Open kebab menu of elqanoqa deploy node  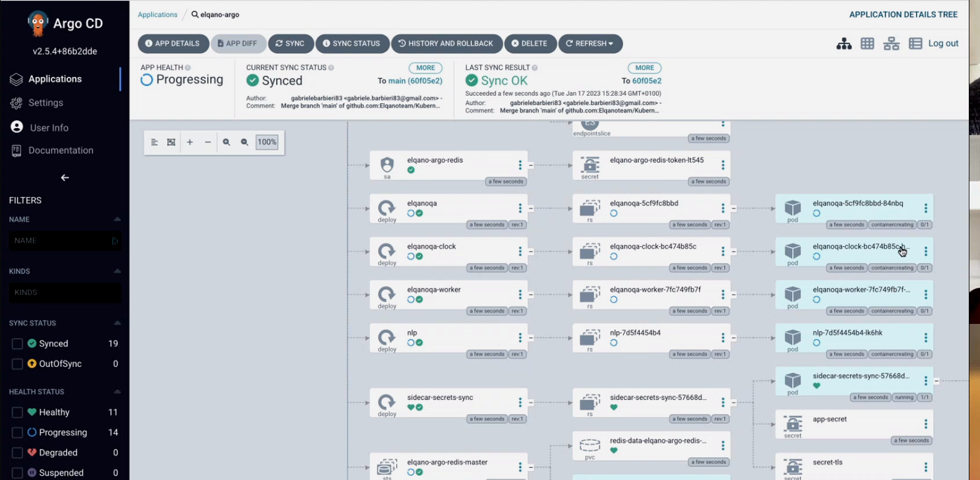pyautogui.click(x=520, y=208)
